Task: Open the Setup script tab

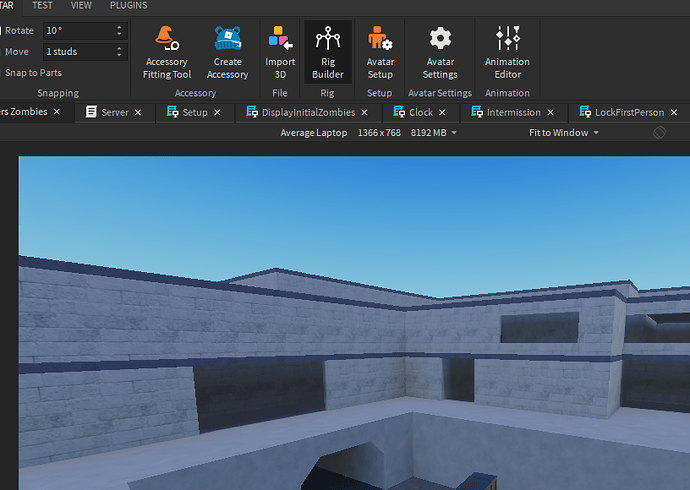Action: tap(195, 112)
